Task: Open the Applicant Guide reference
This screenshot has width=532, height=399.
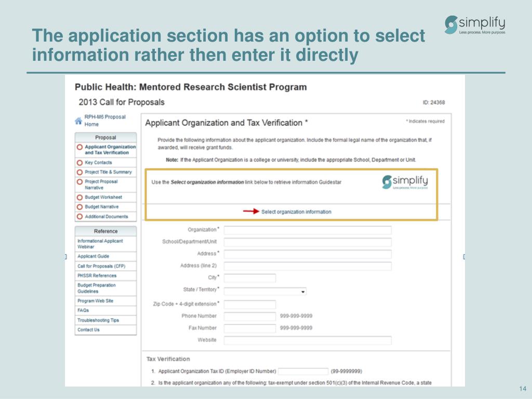Action: (x=94, y=256)
